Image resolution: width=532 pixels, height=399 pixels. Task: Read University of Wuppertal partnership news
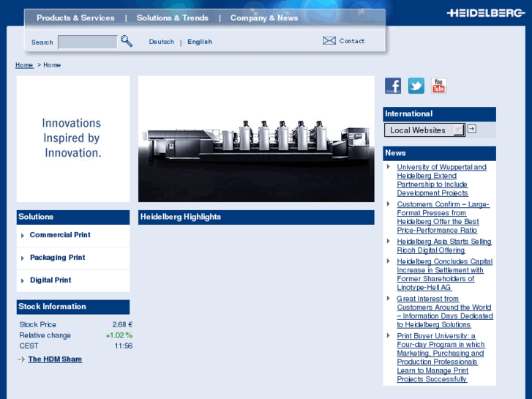tap(441, 180)
